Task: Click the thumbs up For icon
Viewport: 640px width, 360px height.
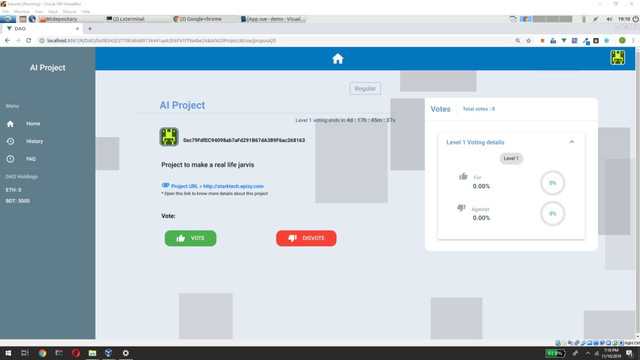Action: point(463,176)
